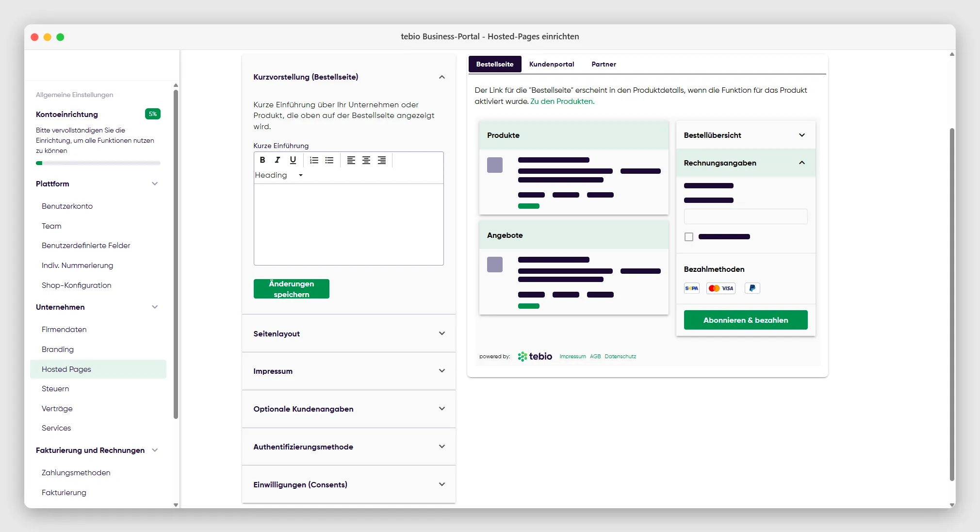Click the Mastercard Visa payment icon

(721, 288)
